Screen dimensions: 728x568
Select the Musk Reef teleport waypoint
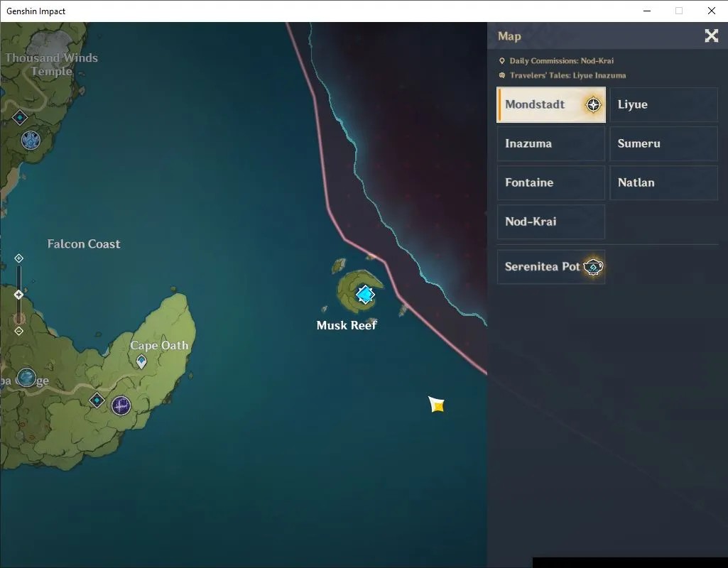(x=365, y=294)
